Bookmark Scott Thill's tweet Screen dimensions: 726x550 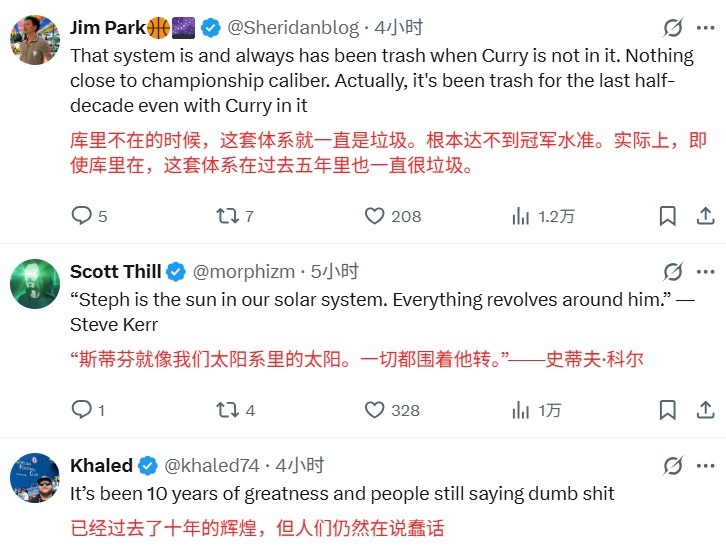click(668, 410)
